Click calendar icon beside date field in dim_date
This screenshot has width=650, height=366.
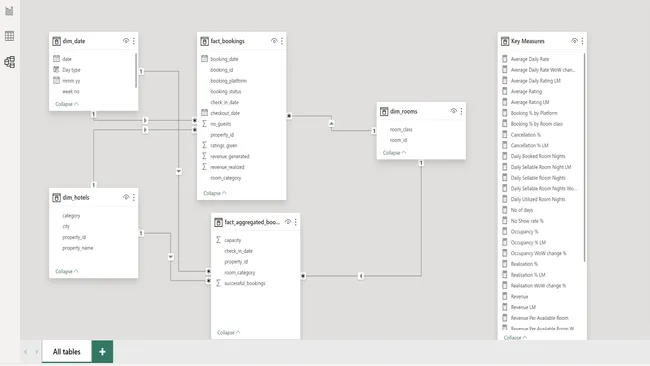click(56, 59)
